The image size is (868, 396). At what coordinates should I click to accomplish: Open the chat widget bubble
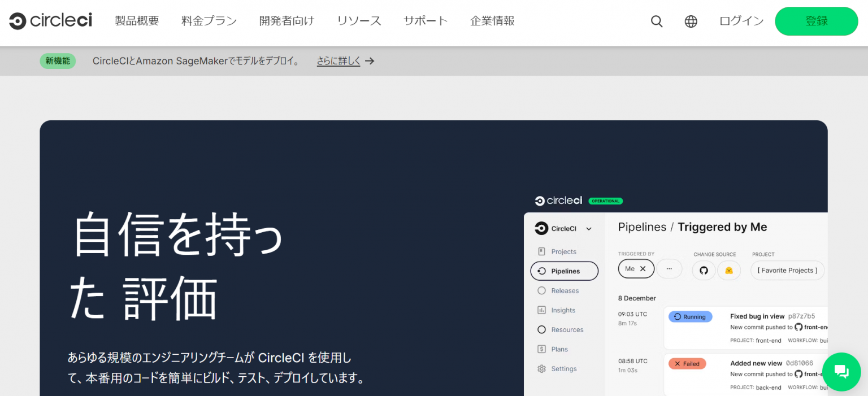841,372
